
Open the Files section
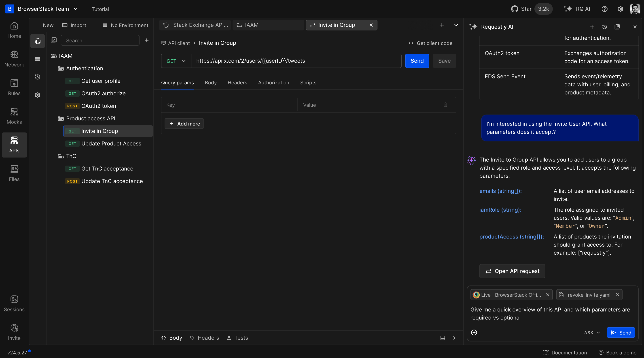pos(14,174)
